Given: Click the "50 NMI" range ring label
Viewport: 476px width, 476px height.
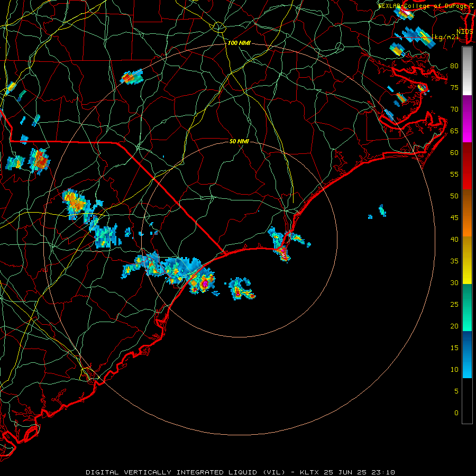Looking at the screenshot, I should click(x=239, y=141).
